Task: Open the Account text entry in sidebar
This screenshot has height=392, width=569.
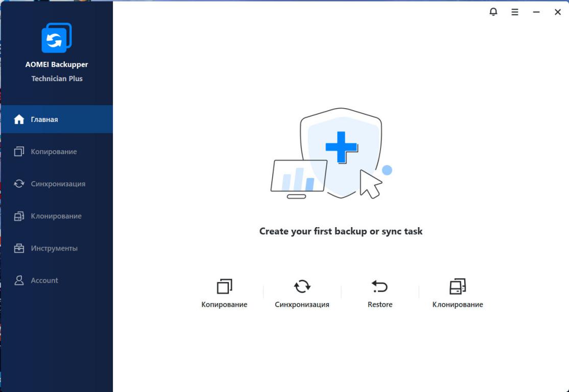Action: [44, 280]
